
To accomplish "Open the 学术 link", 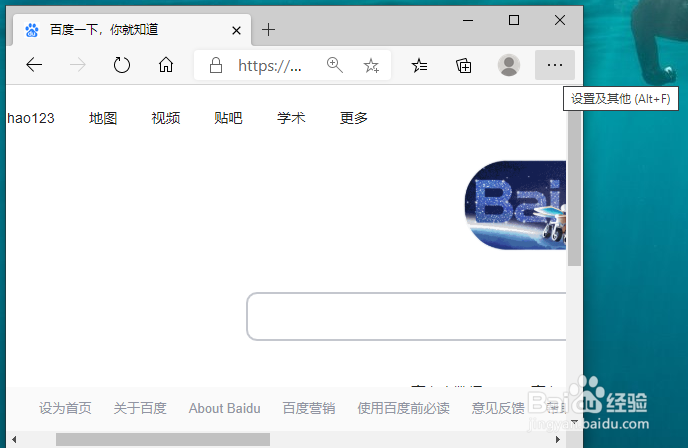I will point(291,118).
